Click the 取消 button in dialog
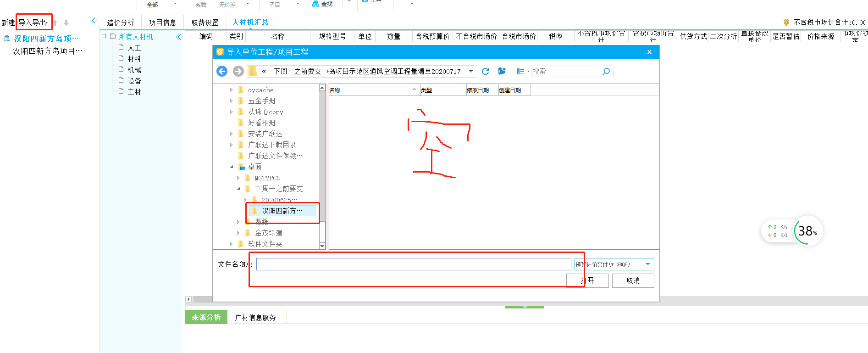Screen dimensions: 868x353 (x=633, y=280)
